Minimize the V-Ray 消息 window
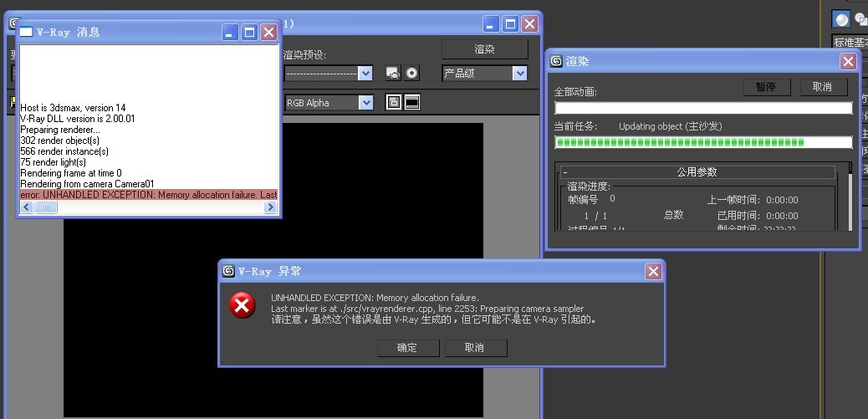Screen dimensions: 868x419 [x=230, y=32]
